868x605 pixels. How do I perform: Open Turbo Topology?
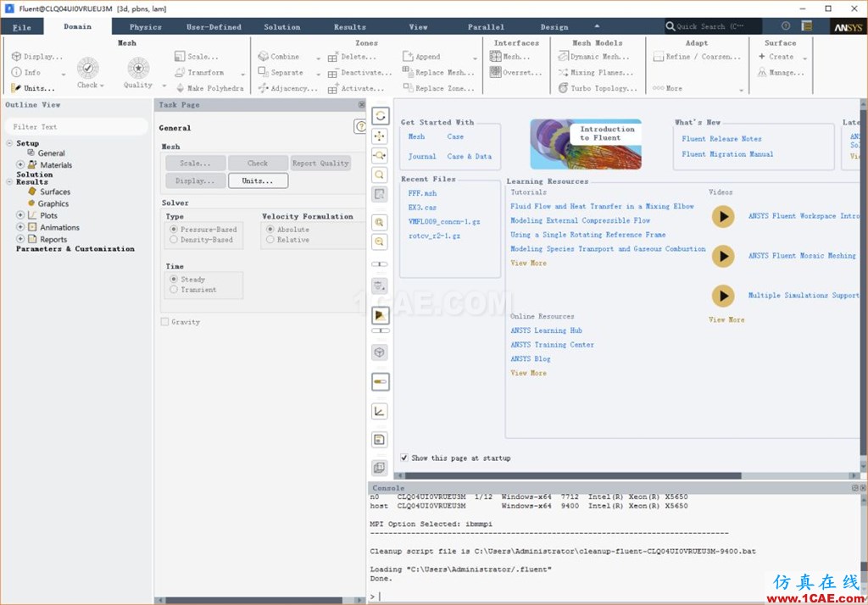pos(598,88)
